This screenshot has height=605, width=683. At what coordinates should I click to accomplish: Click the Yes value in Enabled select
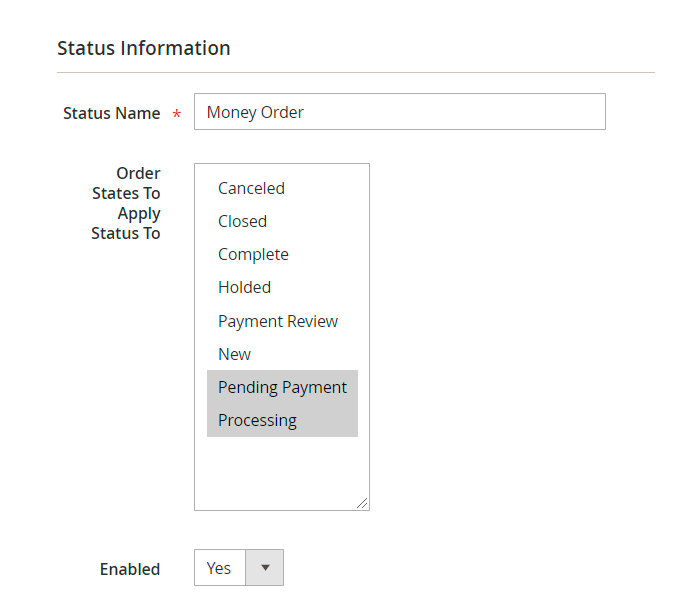219,568
